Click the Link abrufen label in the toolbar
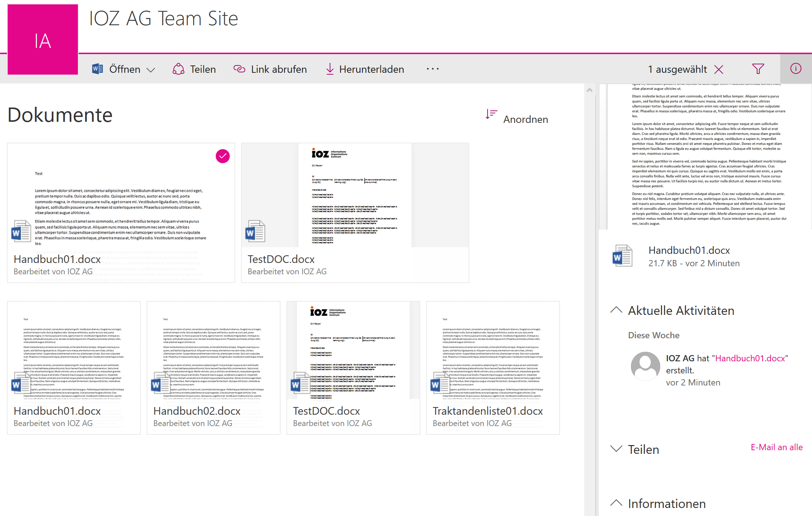Screen dimensions: 812x516 (x=279, y=69)
